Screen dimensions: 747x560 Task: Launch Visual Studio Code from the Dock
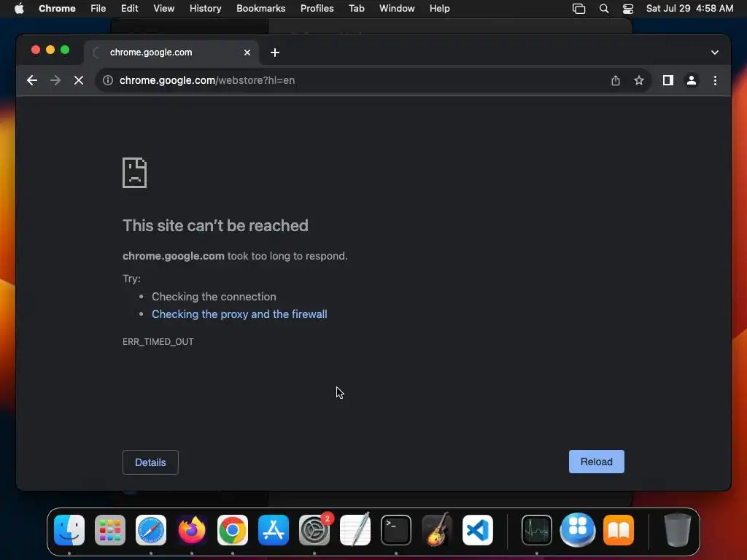(478, 530)
